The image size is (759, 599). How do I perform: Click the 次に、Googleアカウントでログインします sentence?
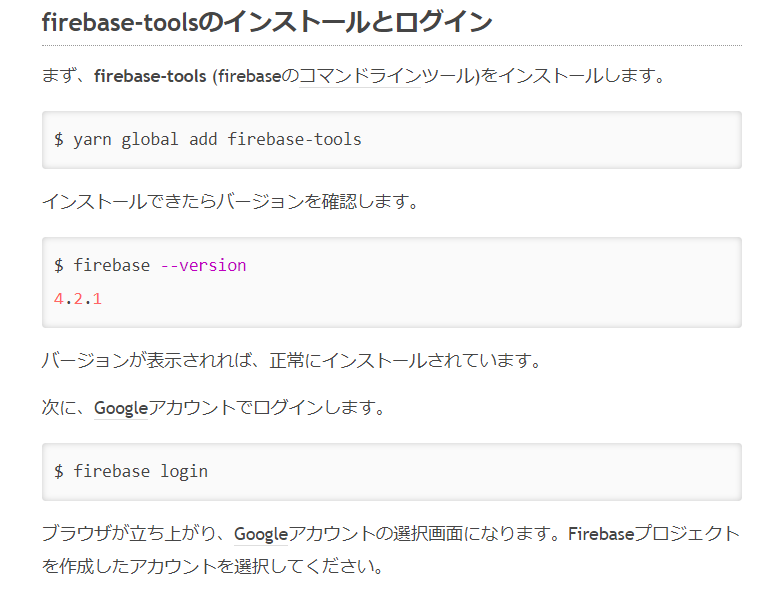click(x=213, y=408)
